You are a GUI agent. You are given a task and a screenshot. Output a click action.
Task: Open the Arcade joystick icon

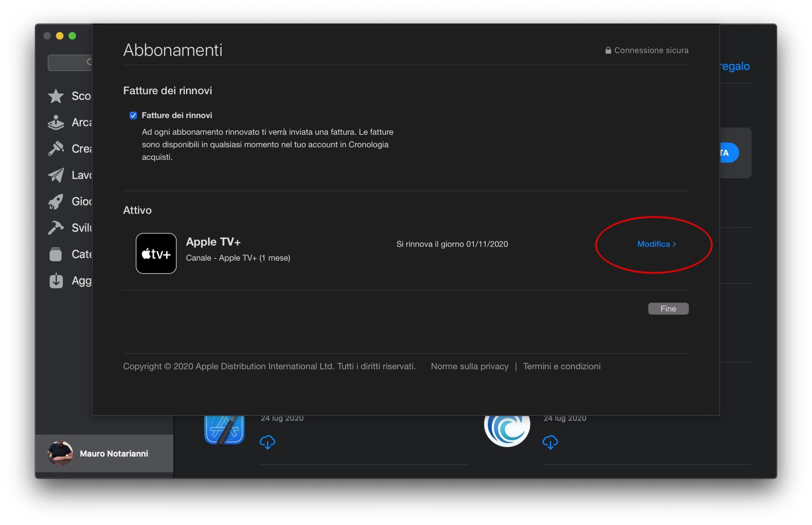(x=56, y=122)
